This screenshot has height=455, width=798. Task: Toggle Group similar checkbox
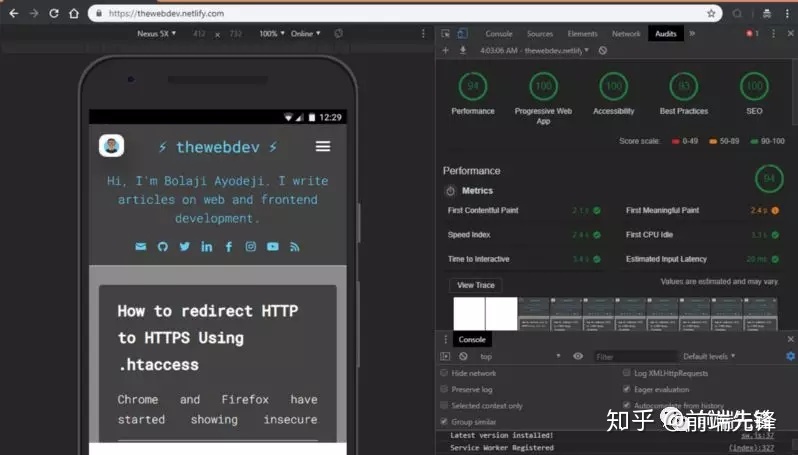tap(444, 422)
